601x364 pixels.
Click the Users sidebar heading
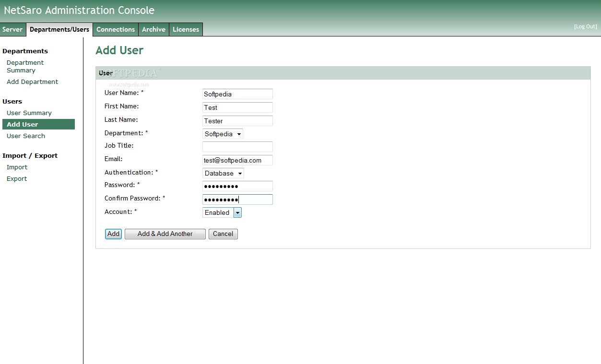coord(12,101)
